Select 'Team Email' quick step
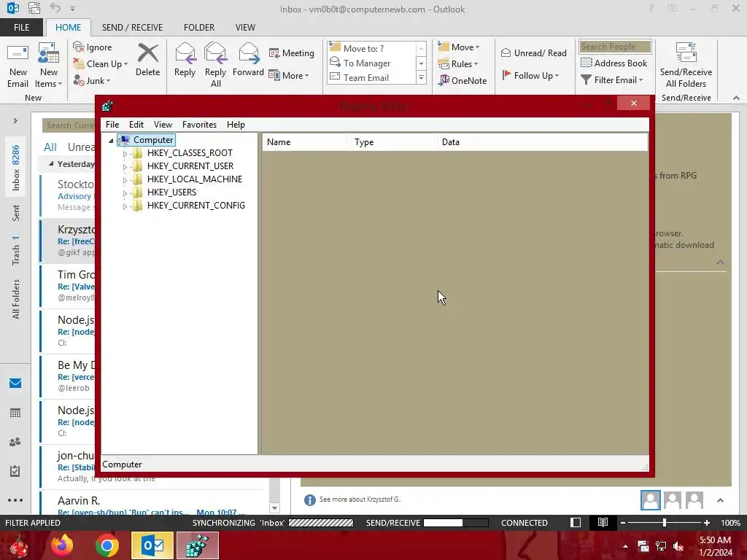This screenshot has width=747, height=560. [x=372, y=77]
